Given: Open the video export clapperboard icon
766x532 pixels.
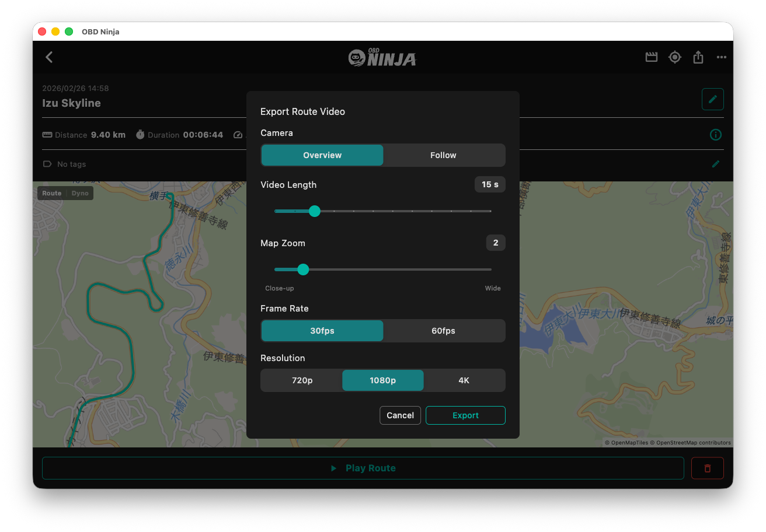Looking at the screenshot, I should click(x=652, y=57).
